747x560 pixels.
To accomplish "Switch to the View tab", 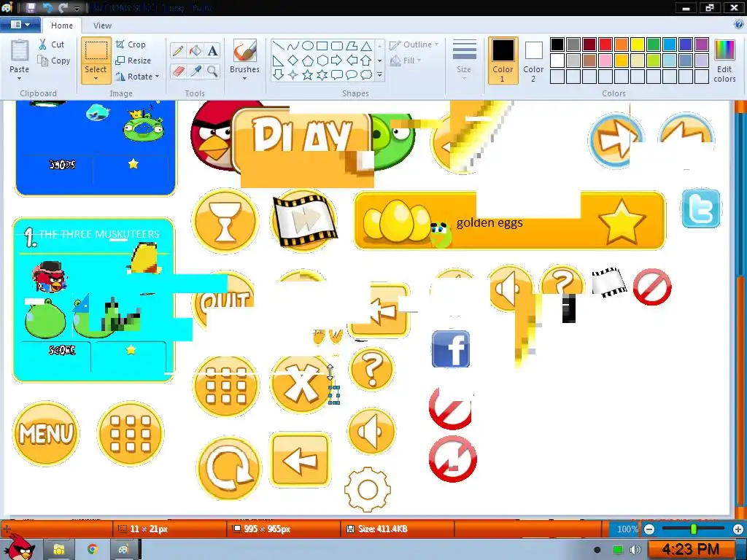I will point(102,26).
